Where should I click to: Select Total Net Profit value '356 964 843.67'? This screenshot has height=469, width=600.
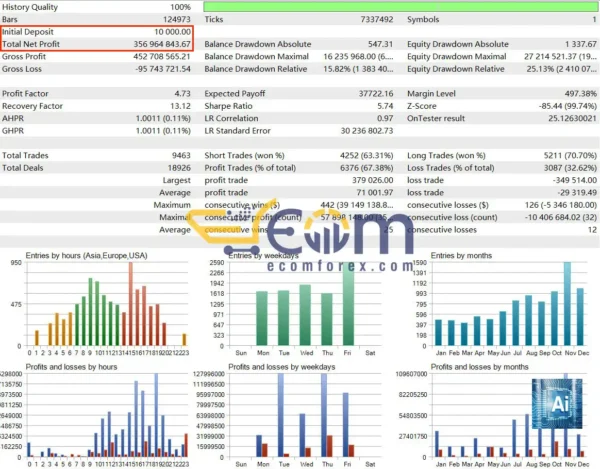point(162,44)
